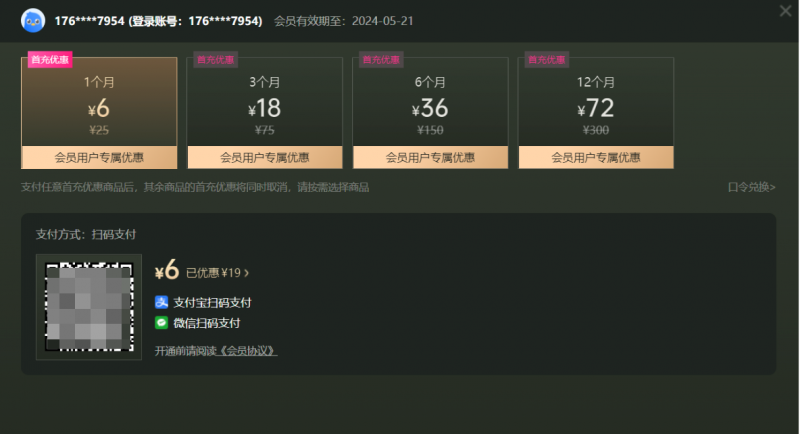Click the 会员有效期至 2024-05-21 text
Image resolution: width=800 pixels, height=434 pixels.
coord(343,21)
